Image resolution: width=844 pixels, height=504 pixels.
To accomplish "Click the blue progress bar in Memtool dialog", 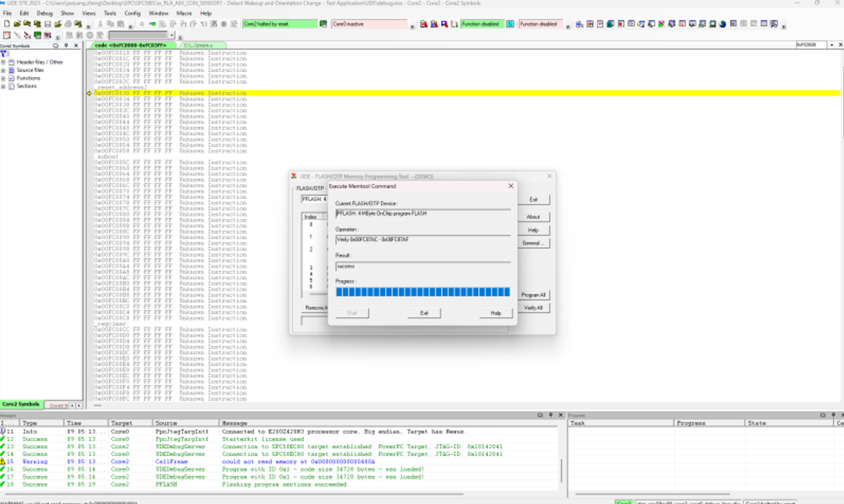I will [423, 292].
